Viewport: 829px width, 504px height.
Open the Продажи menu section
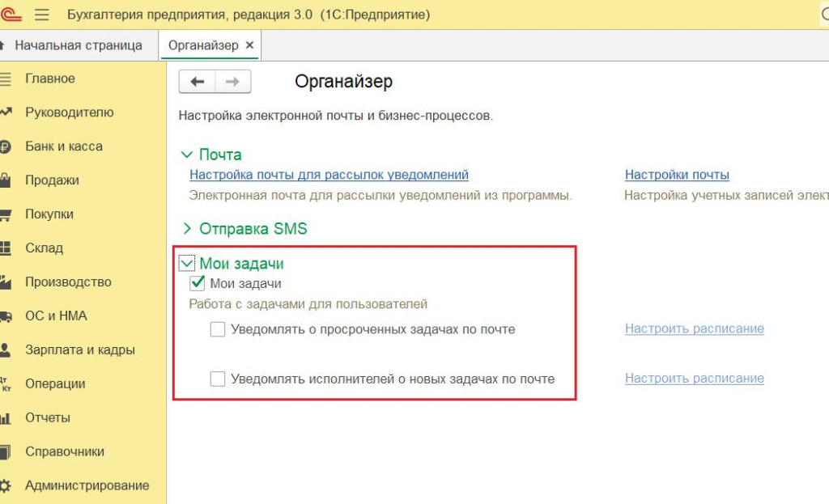52,180
